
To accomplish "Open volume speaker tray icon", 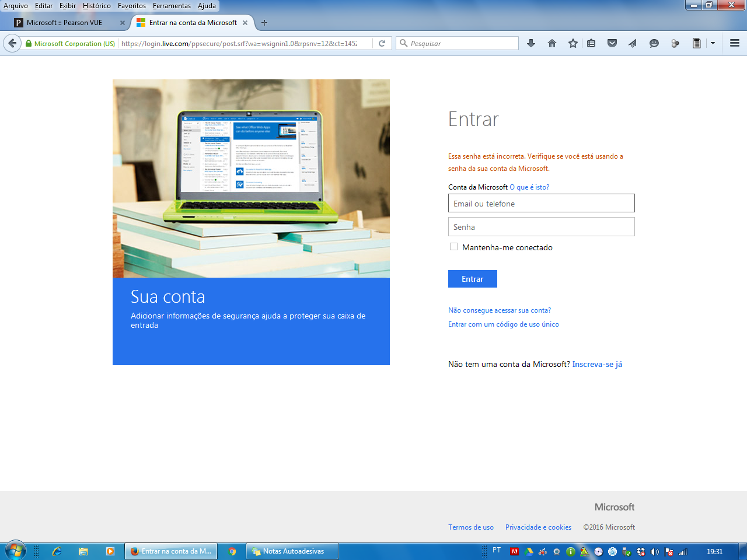I will 655,551.
